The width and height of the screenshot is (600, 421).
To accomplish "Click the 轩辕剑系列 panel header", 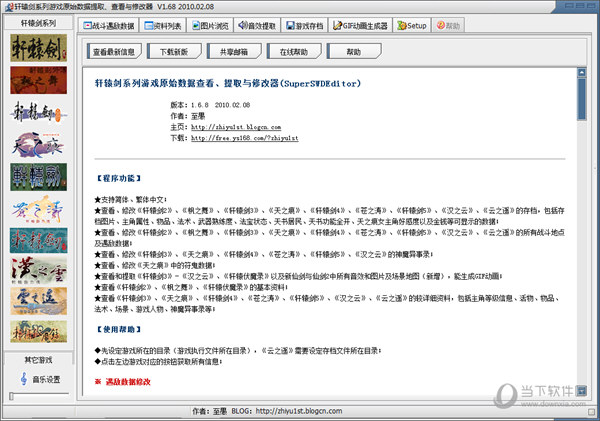I will point(39,23).
